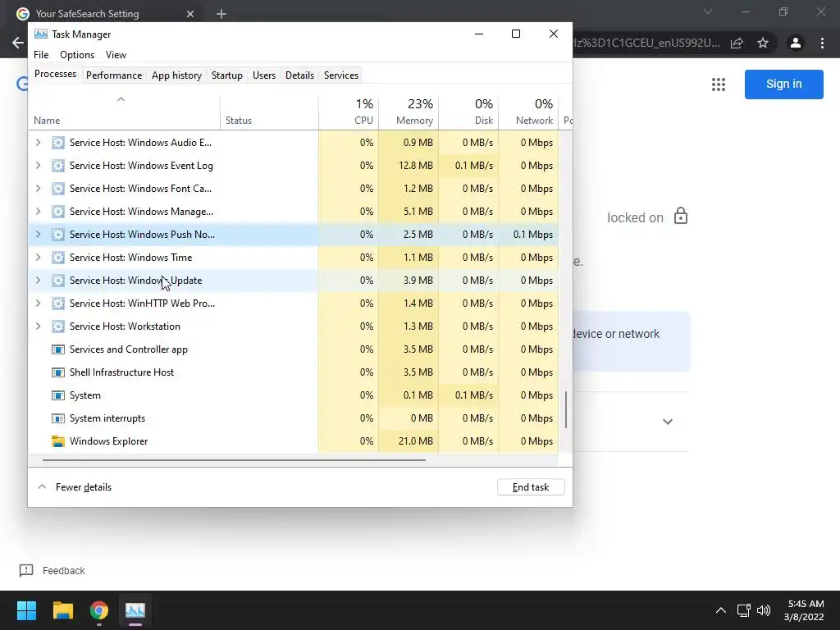
Task: Click the blue Sign in button
Action: coord(783,84)
